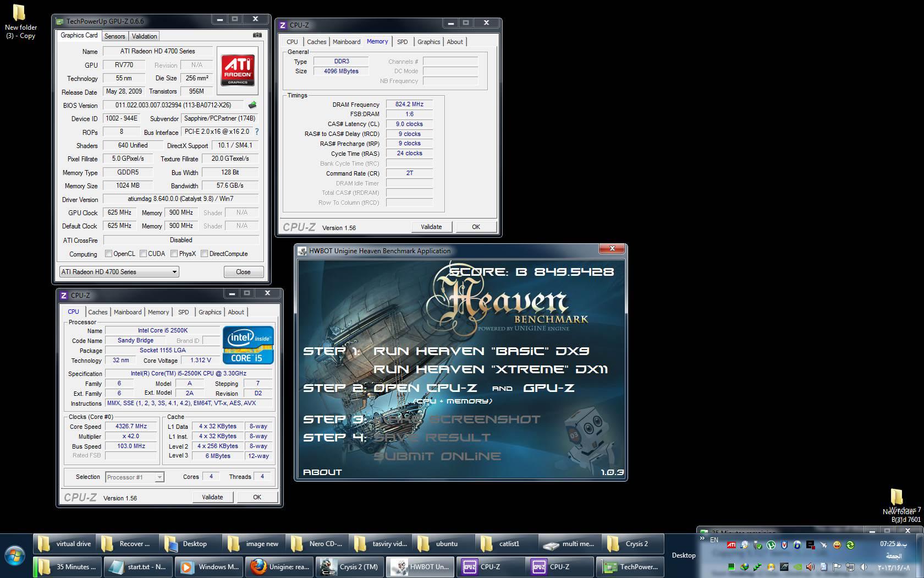Click the red speaker tray icon
Image resolution: width=924 pixels, height=578 pixels.
click(810, 567)
